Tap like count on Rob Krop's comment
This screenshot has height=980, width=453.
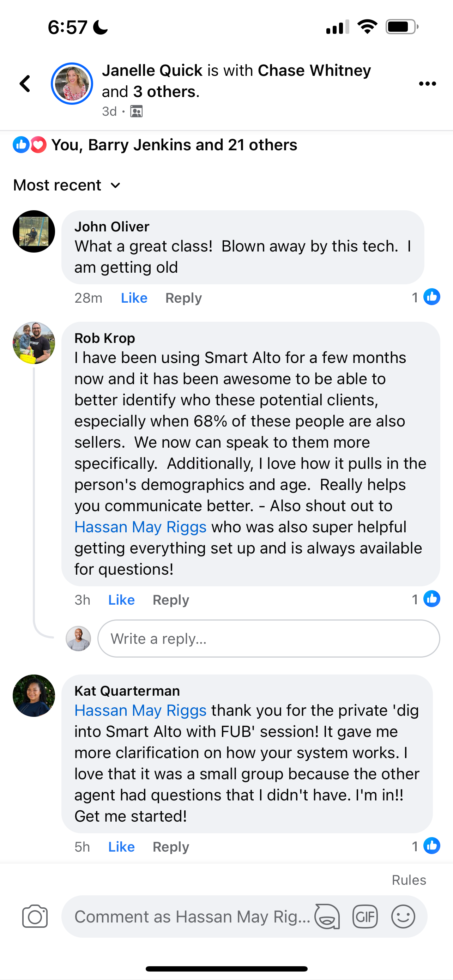point(425,599)
